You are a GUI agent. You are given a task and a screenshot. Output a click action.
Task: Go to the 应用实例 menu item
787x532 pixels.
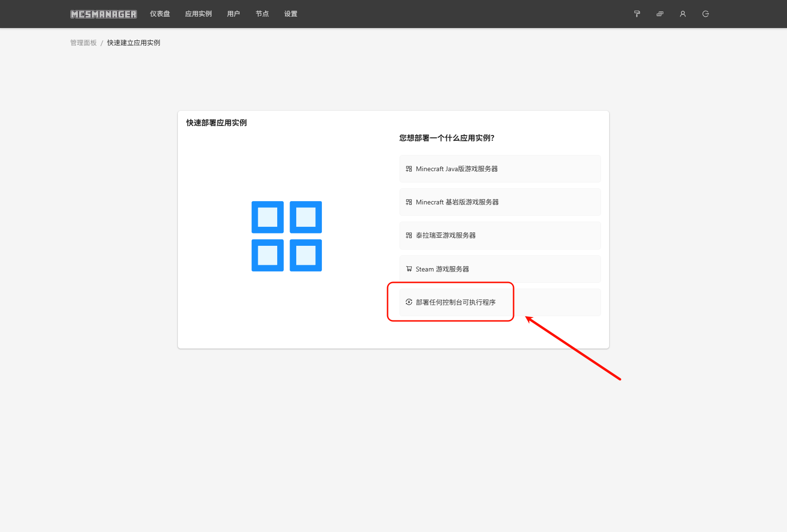(x=198, y=14)
